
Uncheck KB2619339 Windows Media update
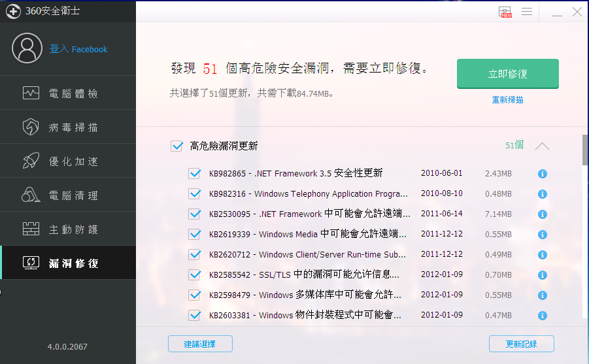tap(194, 235)
